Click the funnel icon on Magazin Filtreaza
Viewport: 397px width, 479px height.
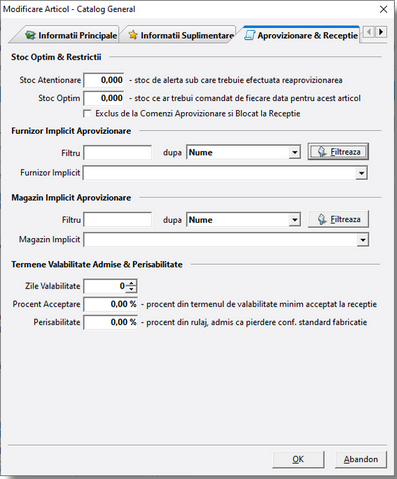tap(322, 219)
